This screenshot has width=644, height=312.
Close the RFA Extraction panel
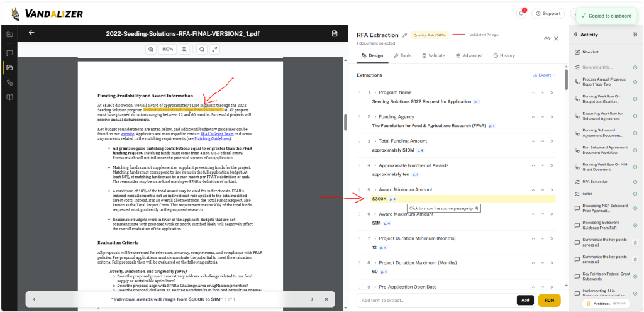tap(556, 38)
